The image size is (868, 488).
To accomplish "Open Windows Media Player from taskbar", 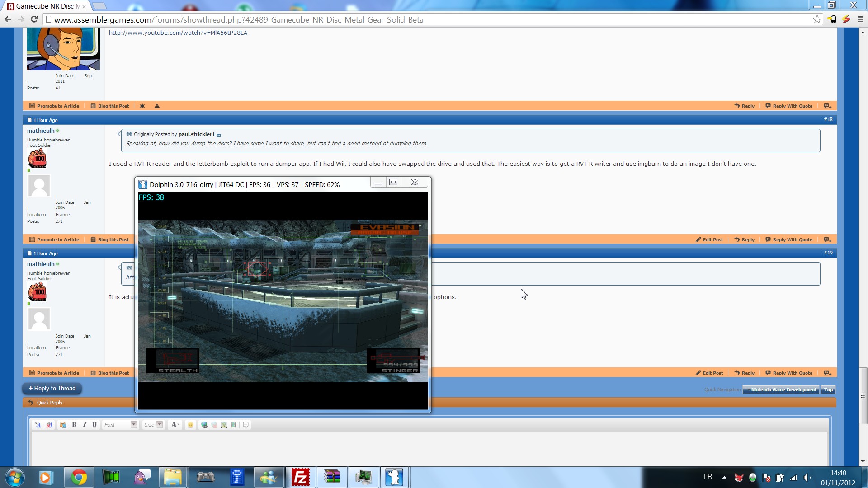I will tap(46, 477).
